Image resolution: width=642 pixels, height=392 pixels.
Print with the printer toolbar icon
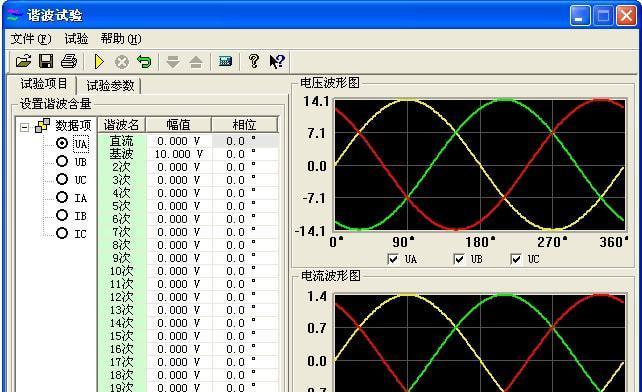69,61
